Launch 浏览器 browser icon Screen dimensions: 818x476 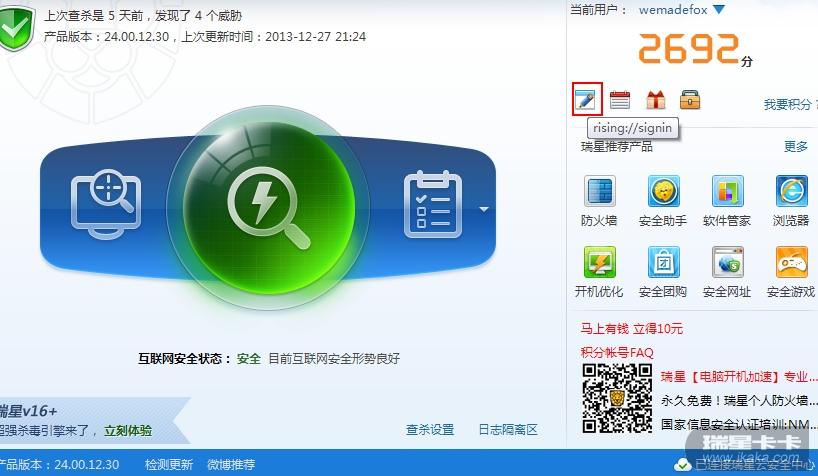pyautogui.click(x=791, y=192)
